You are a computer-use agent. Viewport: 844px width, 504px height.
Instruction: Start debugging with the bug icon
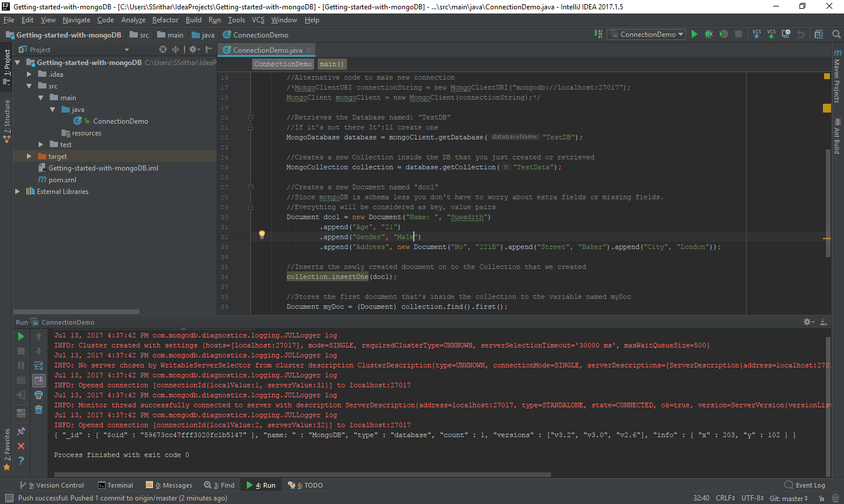[709, 35]
